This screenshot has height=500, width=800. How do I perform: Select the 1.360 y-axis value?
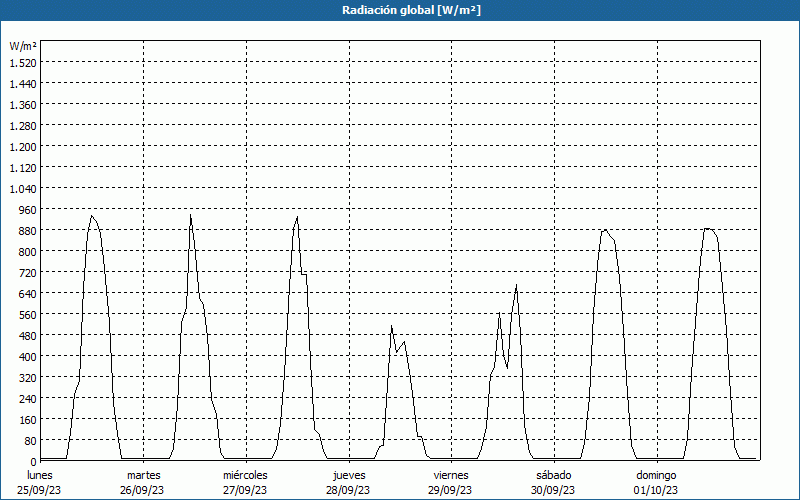tap(23, 105)
